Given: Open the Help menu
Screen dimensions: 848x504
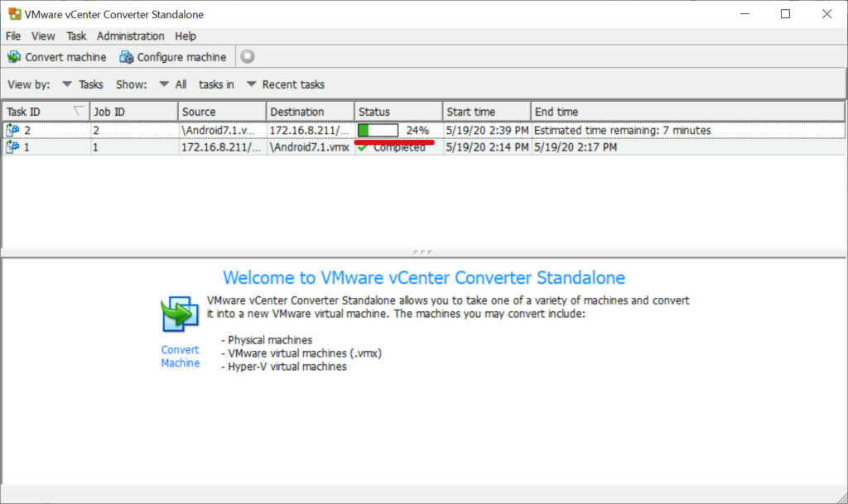Looking at the screenshot, I should [x=185, y=36].
